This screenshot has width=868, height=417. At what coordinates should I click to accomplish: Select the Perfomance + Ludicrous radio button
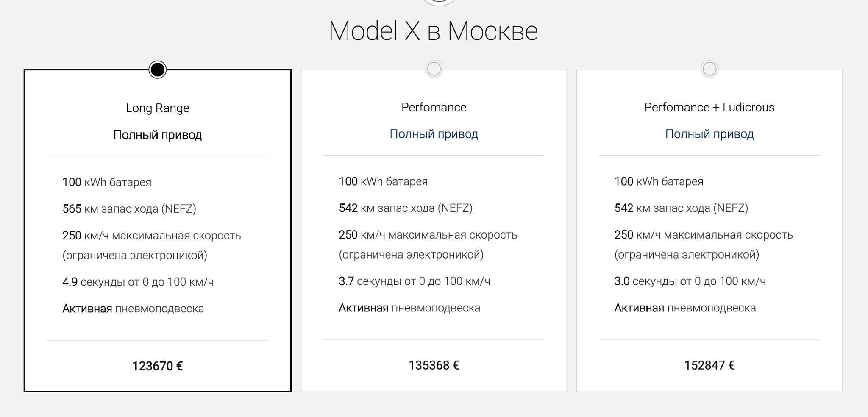pos(709,69)
